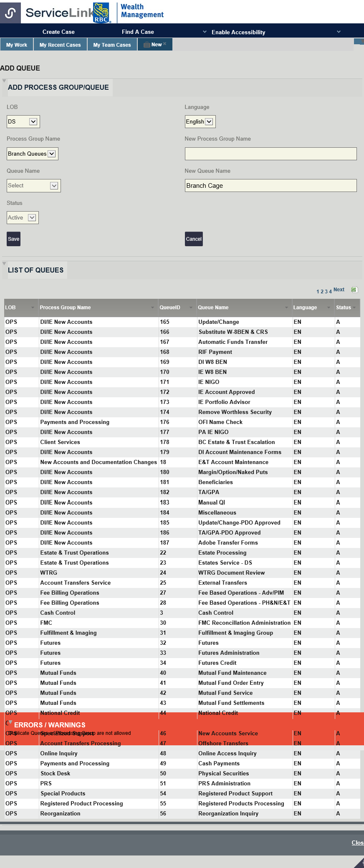
Task: Click 'Registered Product Support' queue name
Action: pos(235,794)
